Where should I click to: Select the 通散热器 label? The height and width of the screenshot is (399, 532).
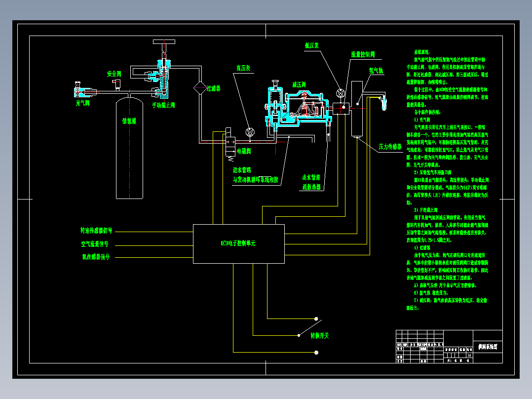click(x=311, y=187)
